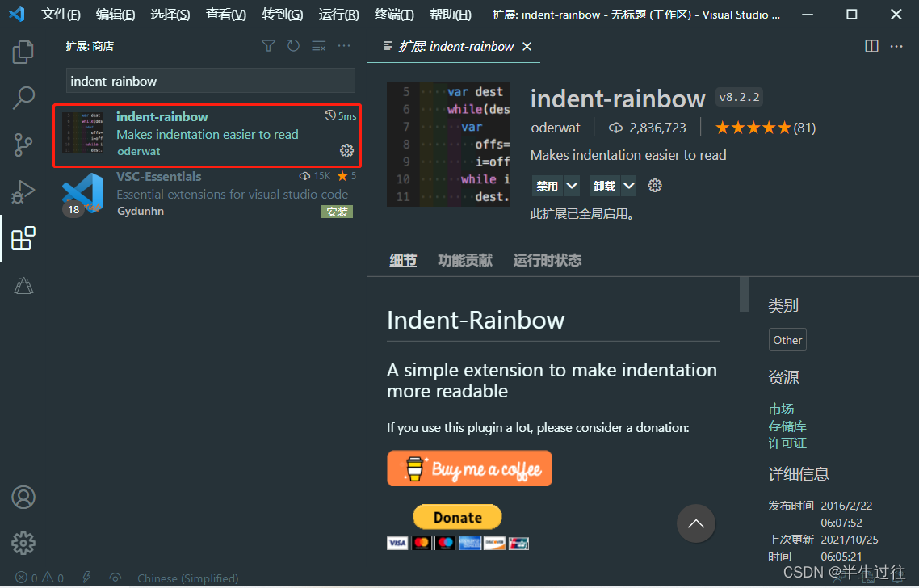Viewport: 919px width, 588px height.
Task: Click the PayPal Donate button
Action: pyautogui.click(x=457, y=517)
